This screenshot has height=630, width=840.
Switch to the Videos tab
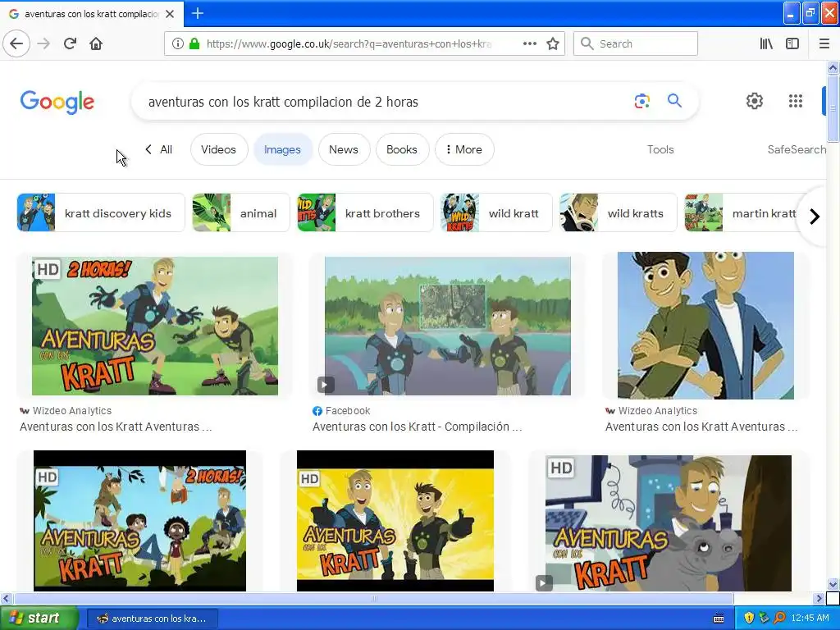pyautogui.click(x=218, y=149)
